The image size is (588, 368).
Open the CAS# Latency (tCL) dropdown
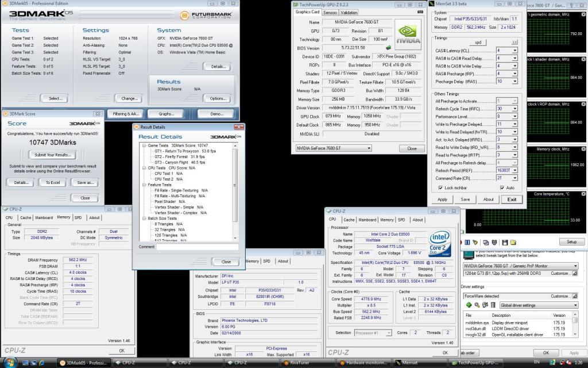tap(515, 51)
